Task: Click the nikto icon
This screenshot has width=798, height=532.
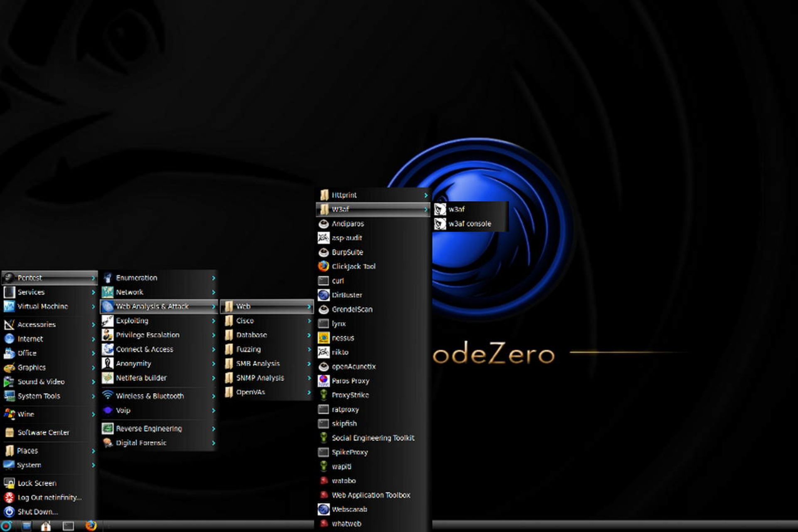Action: click(x=323, y=352)
